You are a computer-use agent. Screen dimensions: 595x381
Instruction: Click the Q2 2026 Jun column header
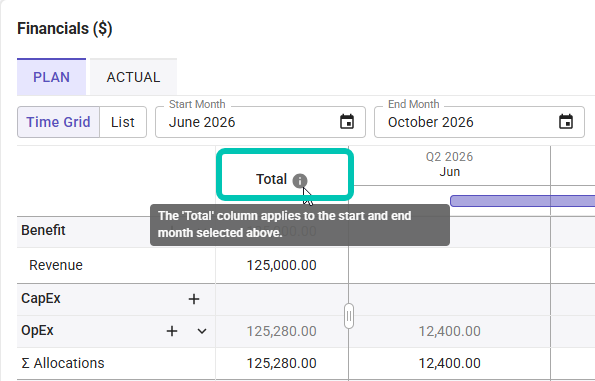point(450,164)
